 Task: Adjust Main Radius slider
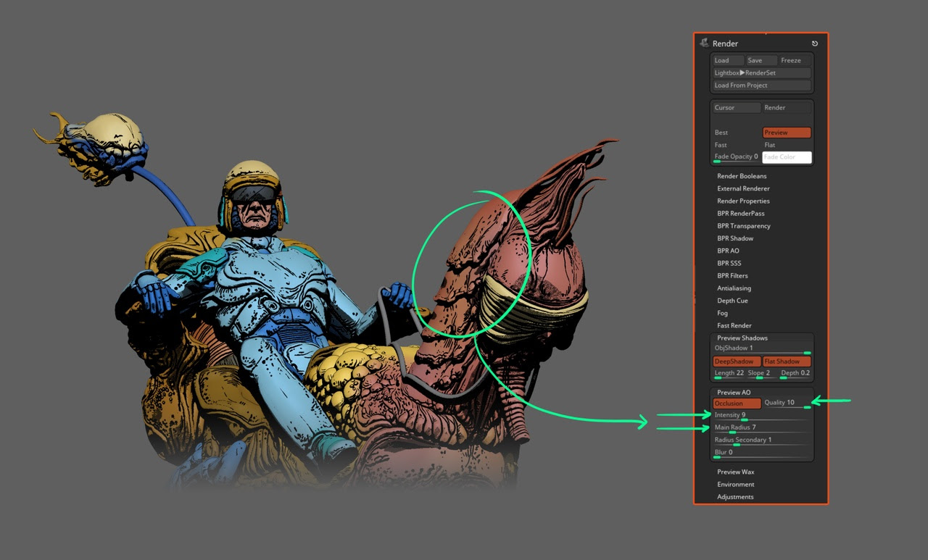(x=762, y=428)
